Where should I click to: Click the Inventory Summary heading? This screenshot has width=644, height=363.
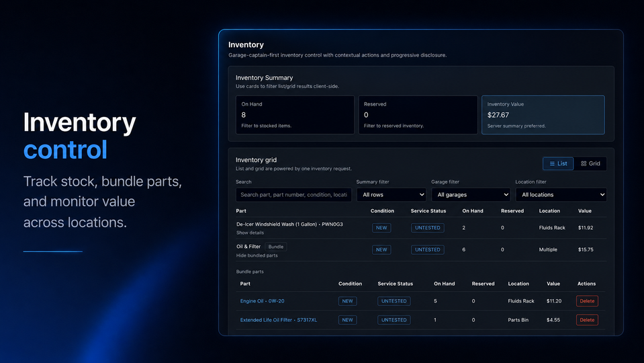[264, 78]
